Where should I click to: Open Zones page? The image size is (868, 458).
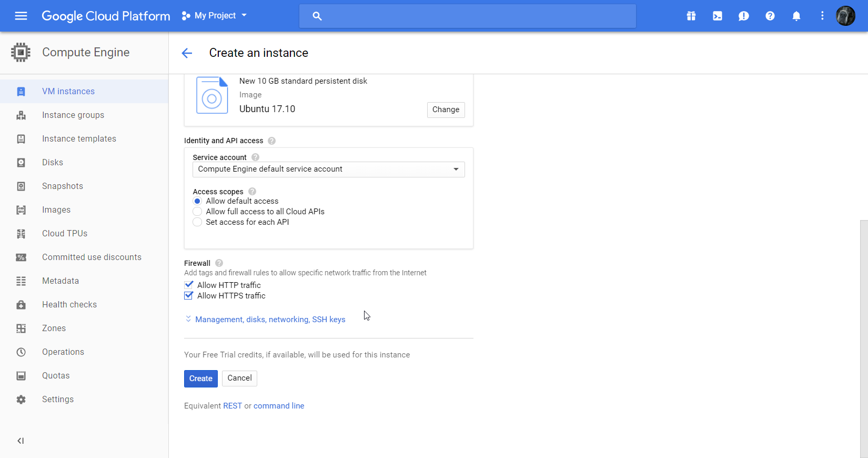click(54, 328)
